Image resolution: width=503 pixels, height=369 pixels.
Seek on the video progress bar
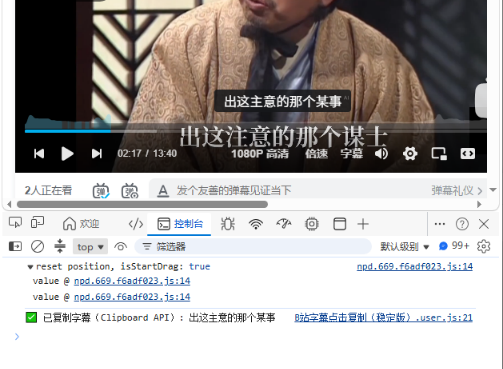pyautogui.click(x=255, y=131)
